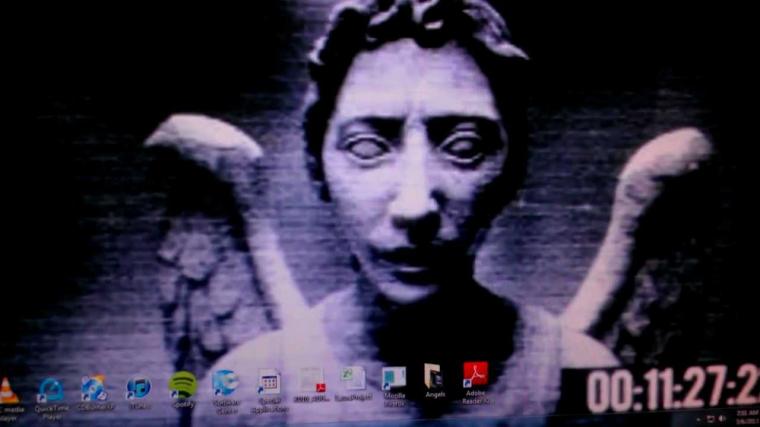Open the Angels folder
Viewport: 760px width, 427px height.
click(x=434, y=376)
